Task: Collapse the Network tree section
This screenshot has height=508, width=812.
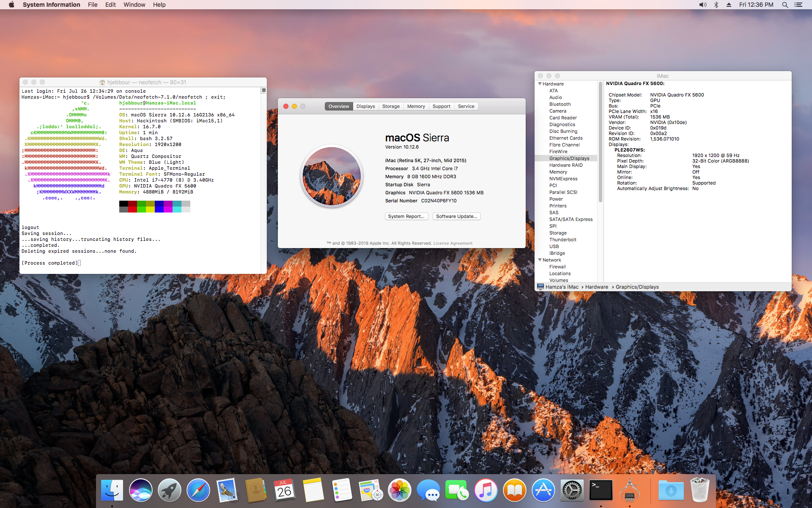Action: point(540,260)
